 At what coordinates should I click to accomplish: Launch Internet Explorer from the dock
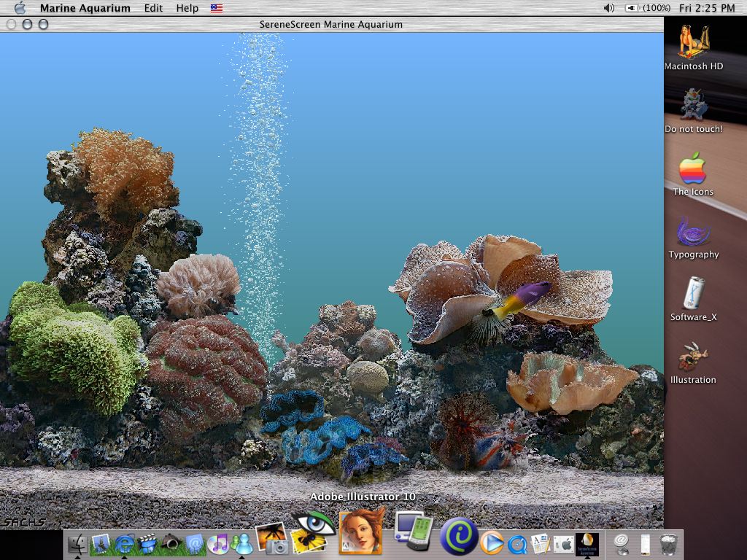(x=125, y=543)
